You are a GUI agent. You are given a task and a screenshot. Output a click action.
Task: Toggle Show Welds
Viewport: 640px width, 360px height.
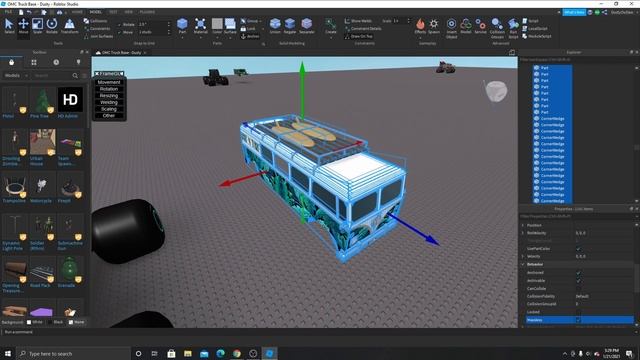click(358, 21)
